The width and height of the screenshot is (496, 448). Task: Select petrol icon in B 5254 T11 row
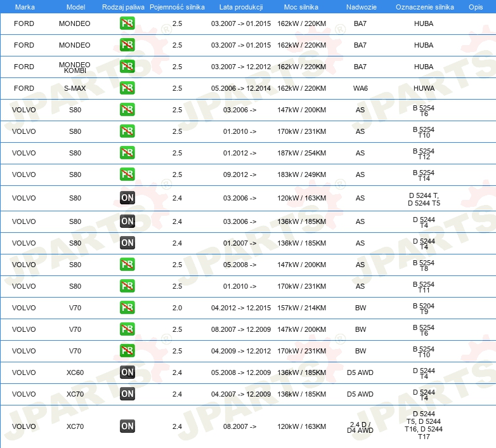tap(127, 286)
